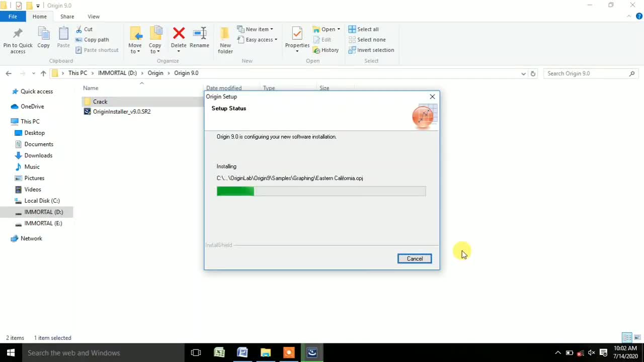Click Select all in the ribbon
The width and height of the screenshot is (644, 362).
click(363, 29)
